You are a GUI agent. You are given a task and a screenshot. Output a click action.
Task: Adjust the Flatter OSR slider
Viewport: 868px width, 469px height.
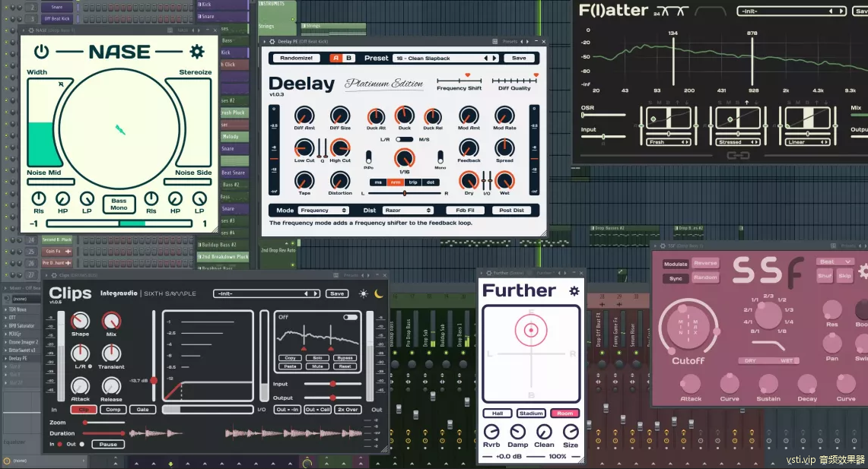(603, 115)
